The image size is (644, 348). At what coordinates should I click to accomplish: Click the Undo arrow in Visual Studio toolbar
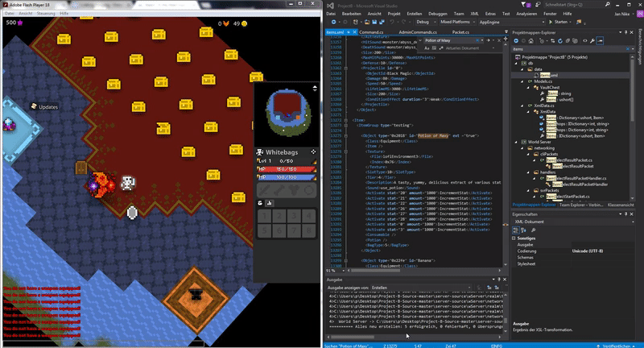392,22
